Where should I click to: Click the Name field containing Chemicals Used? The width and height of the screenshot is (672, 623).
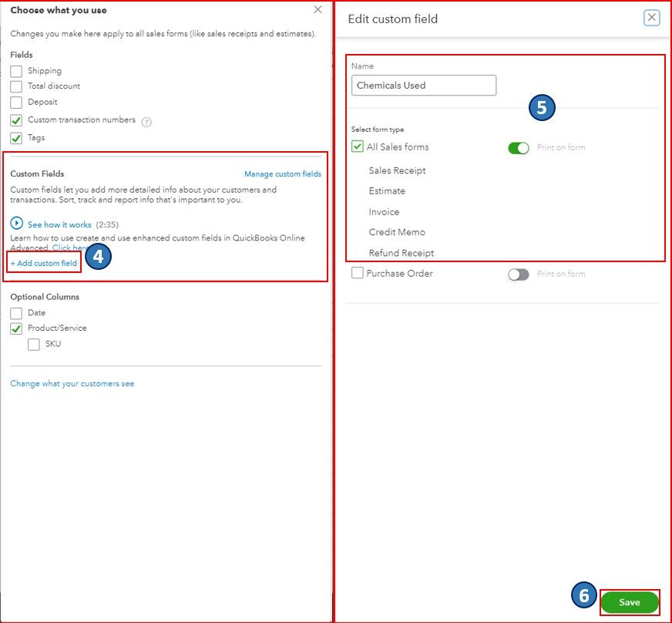(424, 86)
